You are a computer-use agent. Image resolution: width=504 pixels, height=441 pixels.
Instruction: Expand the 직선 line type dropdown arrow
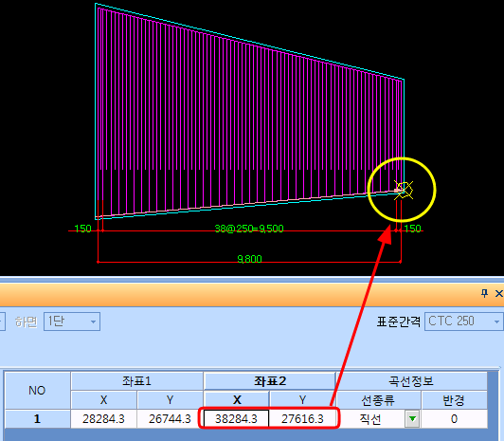point(412,419)
